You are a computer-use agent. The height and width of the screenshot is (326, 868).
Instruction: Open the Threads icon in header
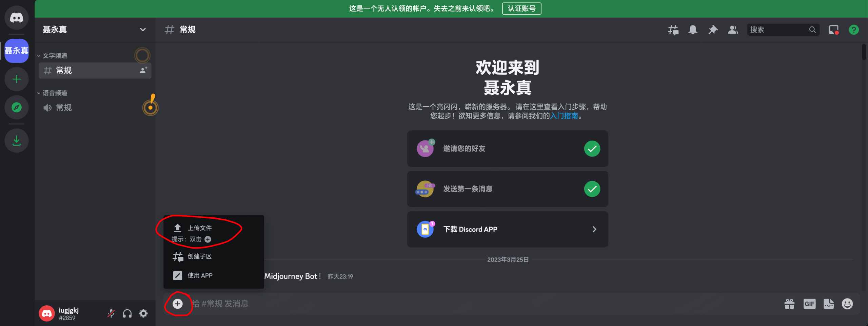[x=673, y=30]
